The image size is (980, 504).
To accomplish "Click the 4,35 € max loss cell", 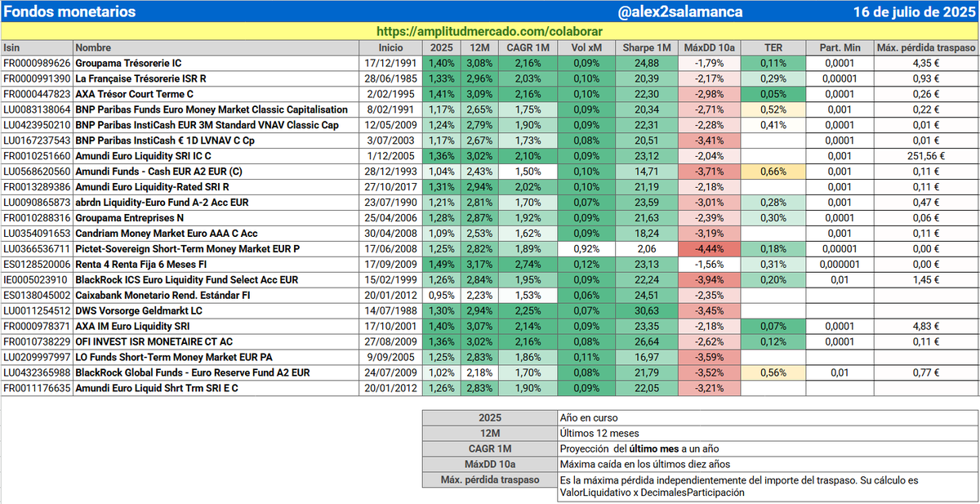I will (927, 63).
